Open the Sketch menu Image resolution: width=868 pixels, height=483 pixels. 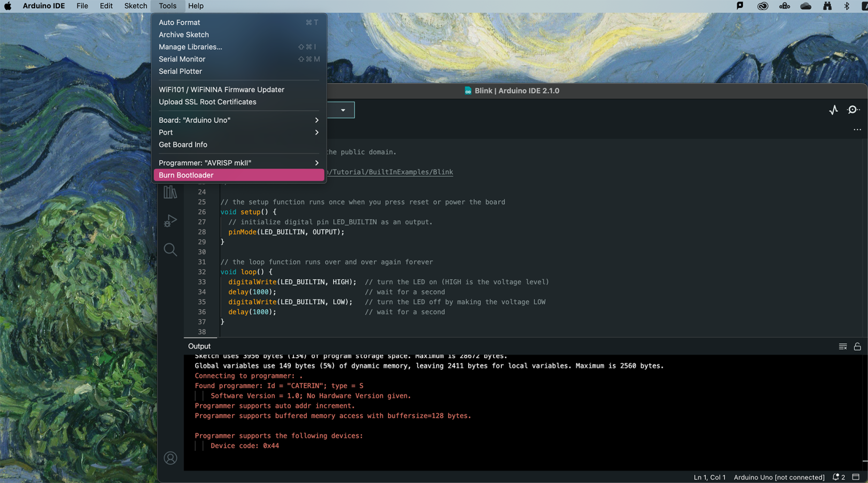(135, 6)
